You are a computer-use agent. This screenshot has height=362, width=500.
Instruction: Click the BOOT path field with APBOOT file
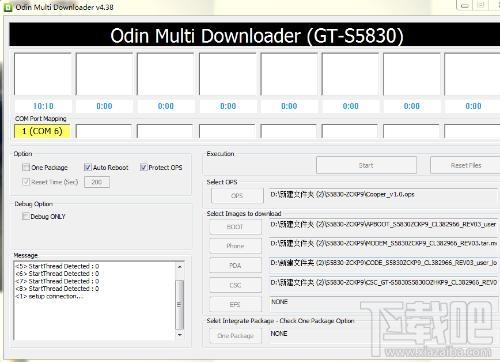pyautogui.click(x=383, y=225)
